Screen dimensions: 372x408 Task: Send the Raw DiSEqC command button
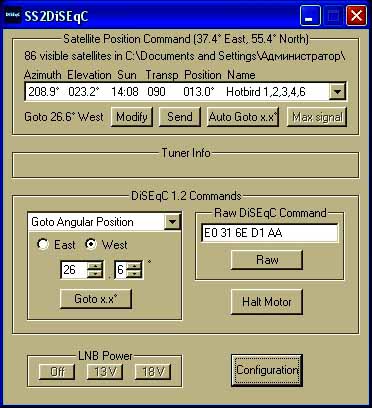click(x=267, y=260)
